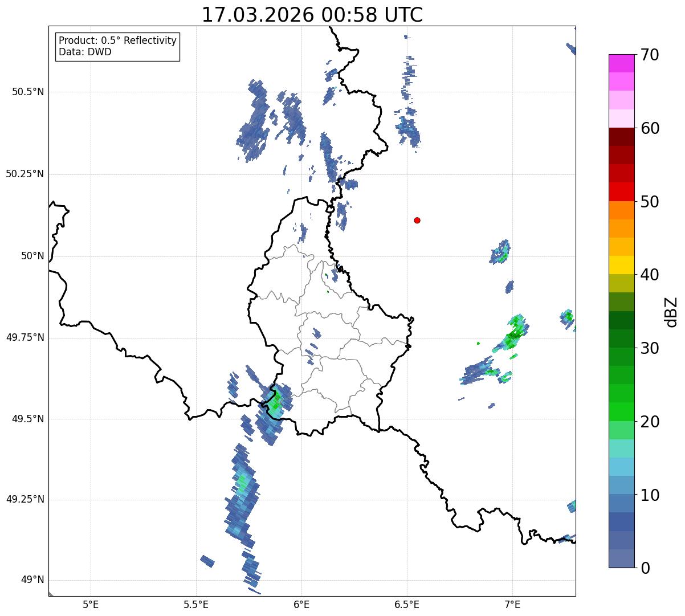Viewport: 685px width, 616px height.
Task: Pick the bright red colorbar segment below 50
Action: (x=621, y=191)
